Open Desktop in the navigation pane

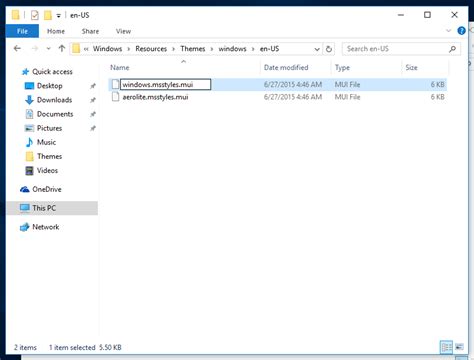50,86
